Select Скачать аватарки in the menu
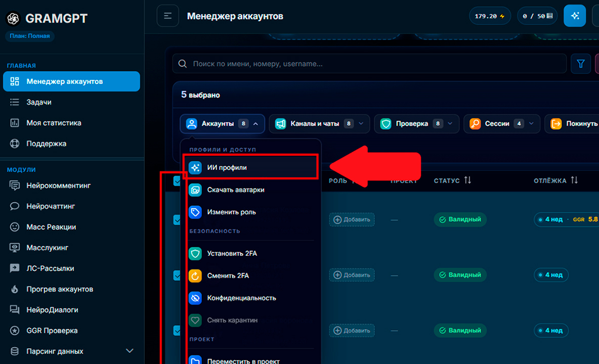Image resolution: width=599 pixels, height=364 pixels. click(x=250, y=190)
